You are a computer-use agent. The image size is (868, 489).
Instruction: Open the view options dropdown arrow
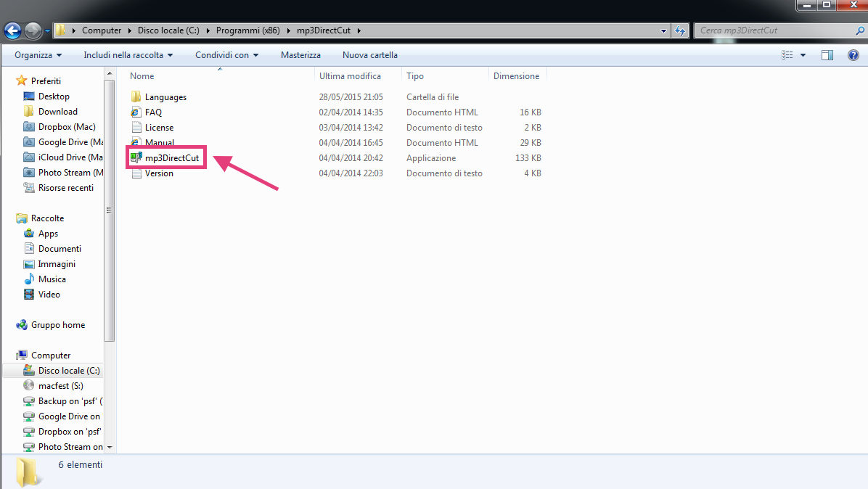(x=803, y=55)
